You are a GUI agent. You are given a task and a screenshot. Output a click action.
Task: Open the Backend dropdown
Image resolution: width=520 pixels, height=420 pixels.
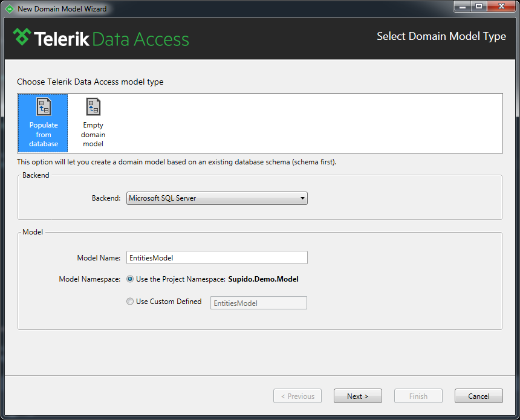[217, 198]
